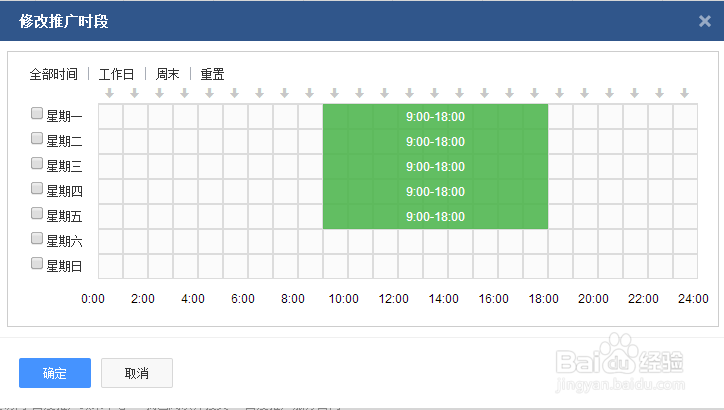Click the arrow above the 12:00 hour column
This screenshot has height=410, width=724.
click(410, 93)
